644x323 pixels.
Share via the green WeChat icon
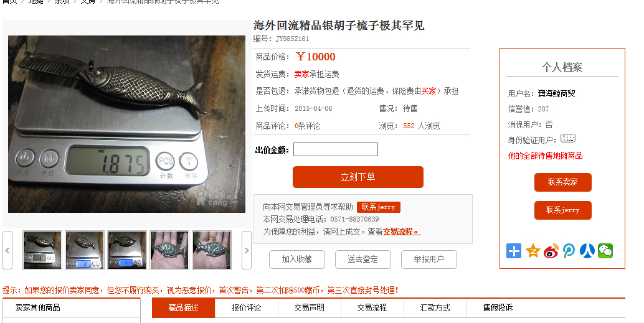click(x=605, y=251)
